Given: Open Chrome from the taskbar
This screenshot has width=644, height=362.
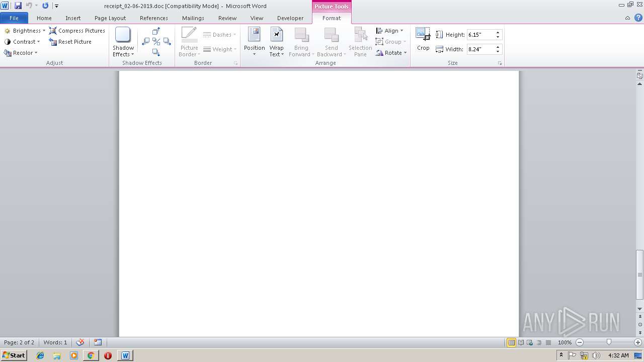Looking at the screenshot, I should [x=91, y=355].
